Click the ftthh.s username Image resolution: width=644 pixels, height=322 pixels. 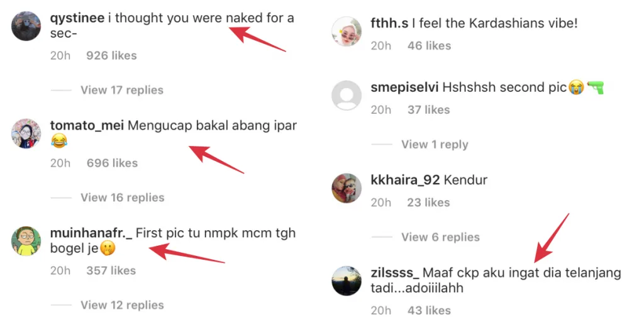click(389, 24)
